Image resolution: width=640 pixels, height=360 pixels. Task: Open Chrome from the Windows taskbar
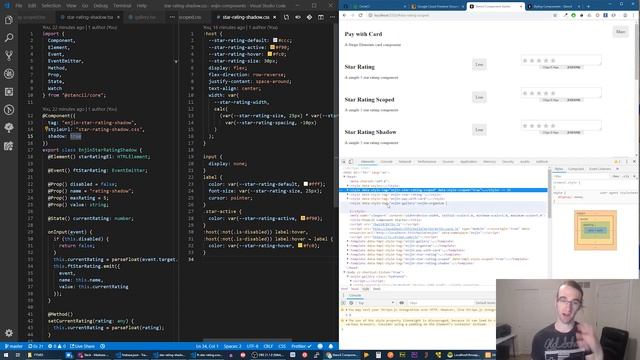click(342, 355)
